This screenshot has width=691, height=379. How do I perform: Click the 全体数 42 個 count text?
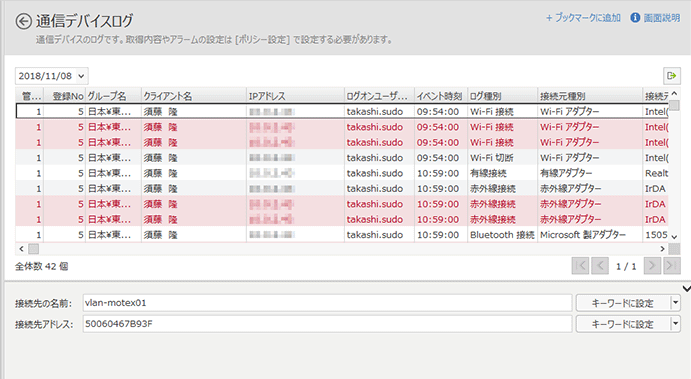pos(41,266)
